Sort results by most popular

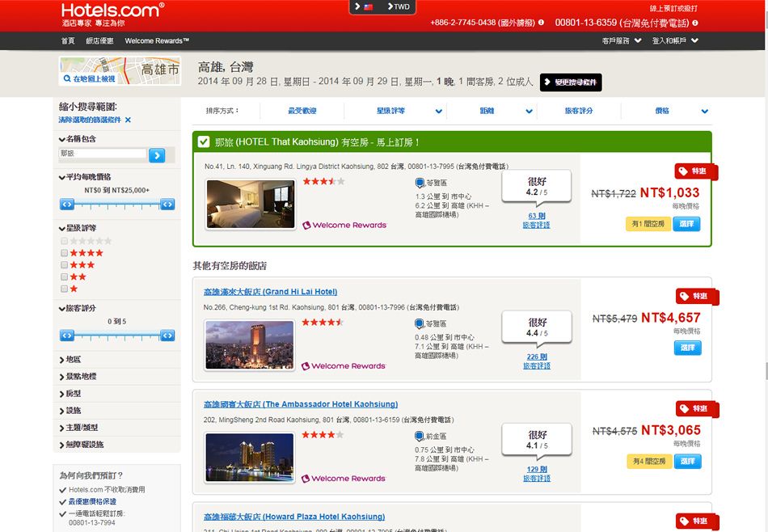tap(302, 112)
